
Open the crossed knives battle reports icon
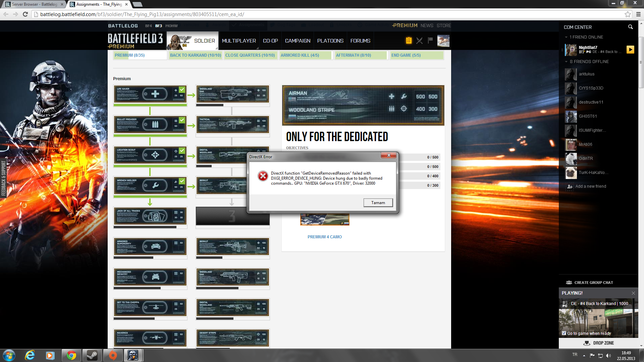coord(419,41)
